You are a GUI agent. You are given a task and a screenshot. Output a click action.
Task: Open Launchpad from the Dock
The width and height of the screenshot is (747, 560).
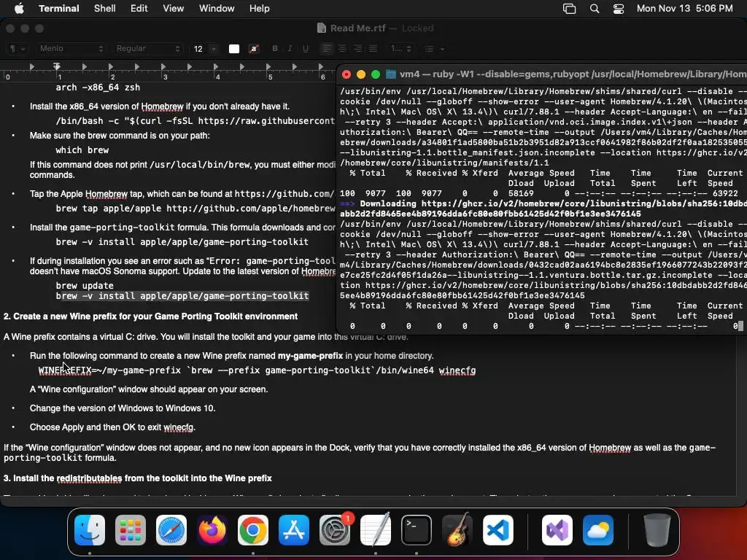(130, 530)
